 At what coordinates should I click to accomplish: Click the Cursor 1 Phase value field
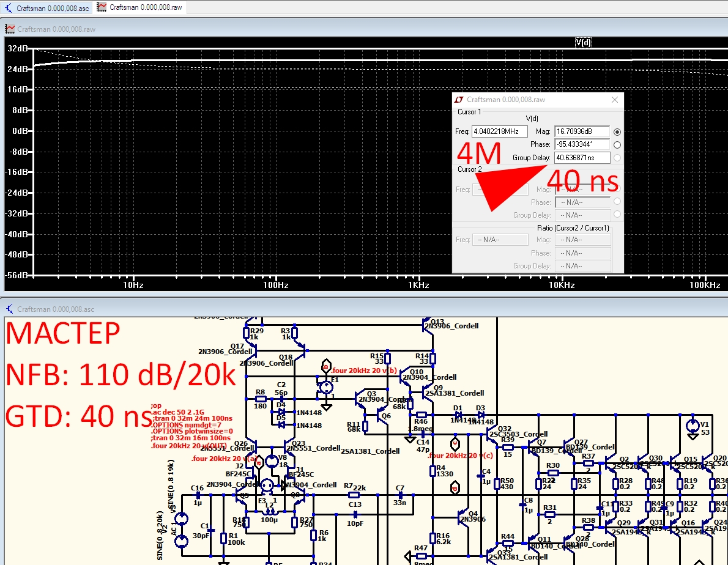click(x=582, y=144)
